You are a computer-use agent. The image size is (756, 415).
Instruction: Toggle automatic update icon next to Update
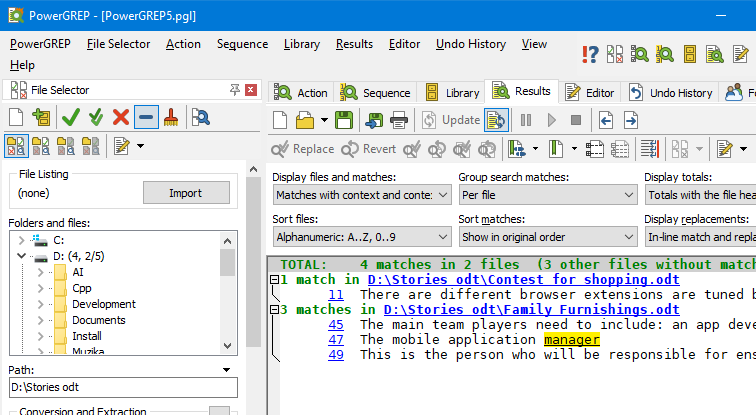(x=496, y=120)
